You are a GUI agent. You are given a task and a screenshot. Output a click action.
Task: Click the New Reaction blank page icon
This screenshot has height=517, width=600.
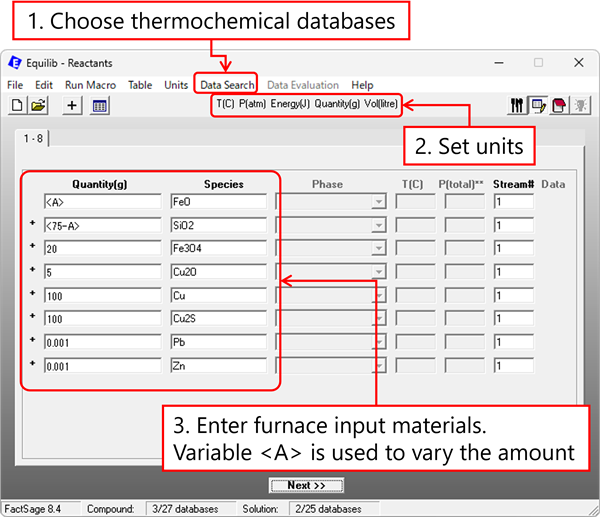[x=17, y=105]
